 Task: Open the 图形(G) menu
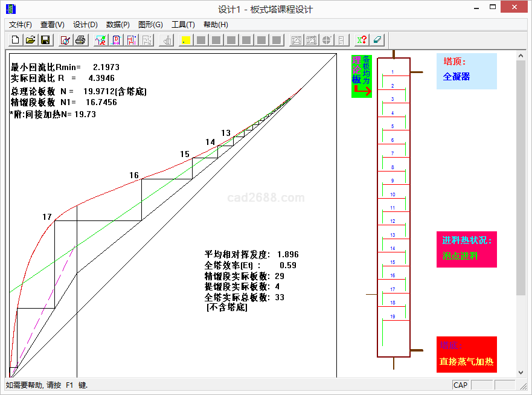(x=150, y=25)
